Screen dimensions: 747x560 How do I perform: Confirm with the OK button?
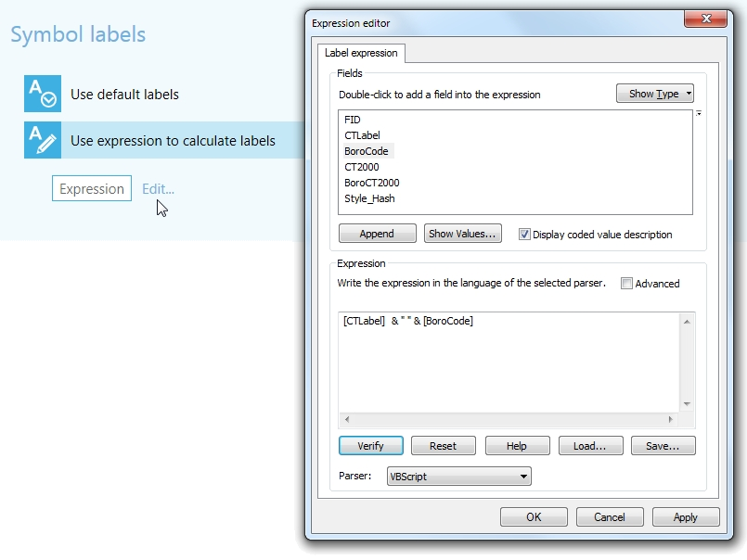(534, 517)
